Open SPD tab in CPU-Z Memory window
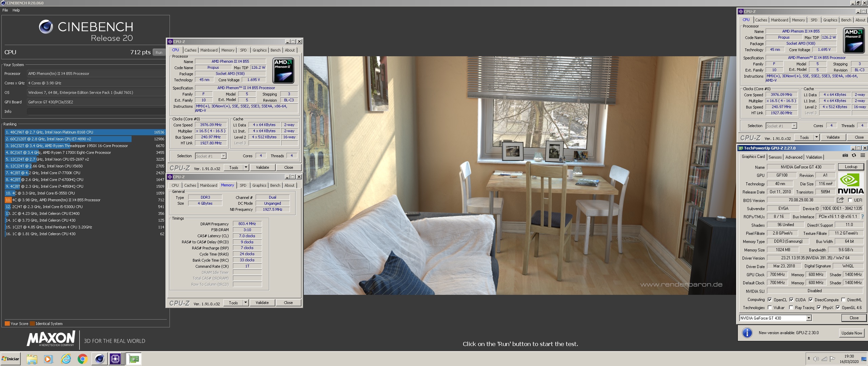Viewport: 868px width, 366px height. pos(243,185)
